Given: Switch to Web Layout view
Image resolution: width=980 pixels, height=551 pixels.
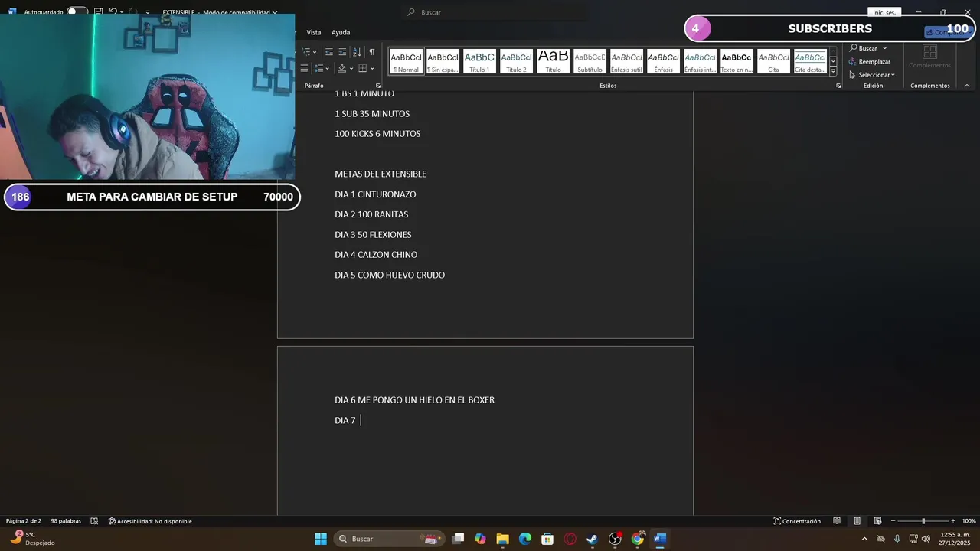Looking at the screenshot, I should click(x=878, y=521).
